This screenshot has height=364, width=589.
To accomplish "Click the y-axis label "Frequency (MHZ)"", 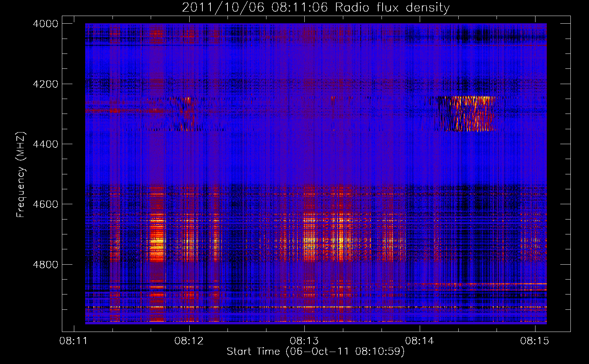I will point(21,175).
